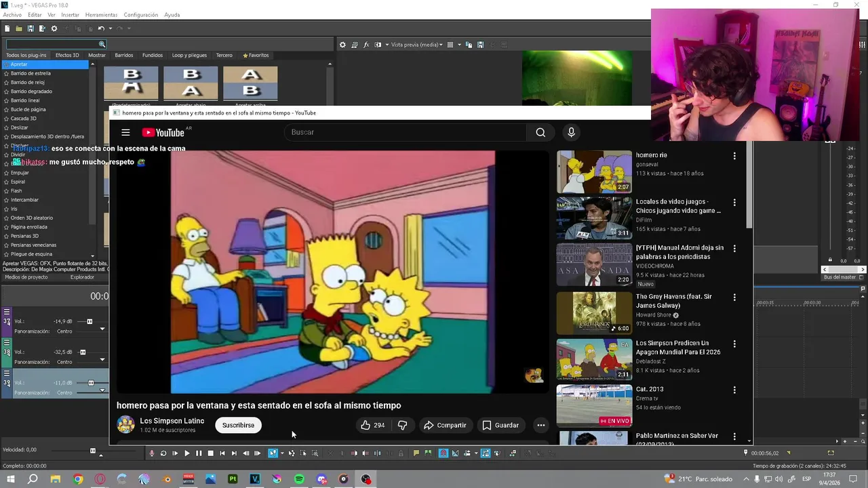Viewport: 868px width, 488px height.
Task: Click Play from start button
Action: [x=175, y=453]
